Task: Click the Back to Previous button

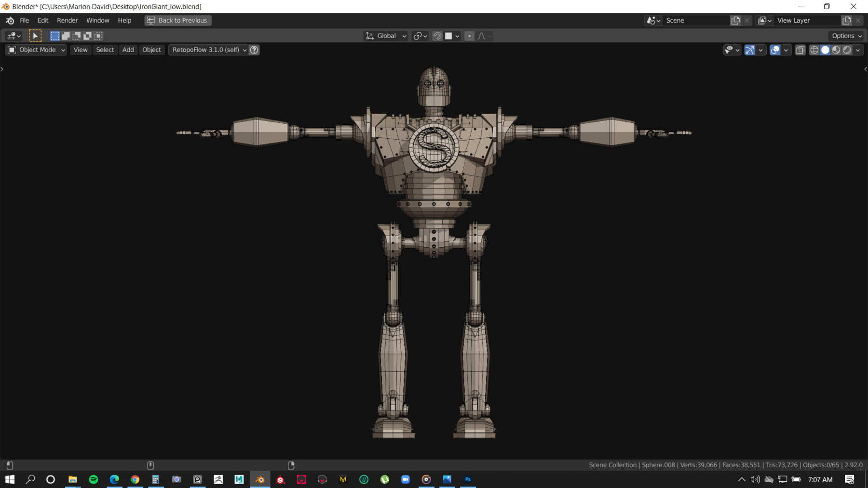Action: 177,20
